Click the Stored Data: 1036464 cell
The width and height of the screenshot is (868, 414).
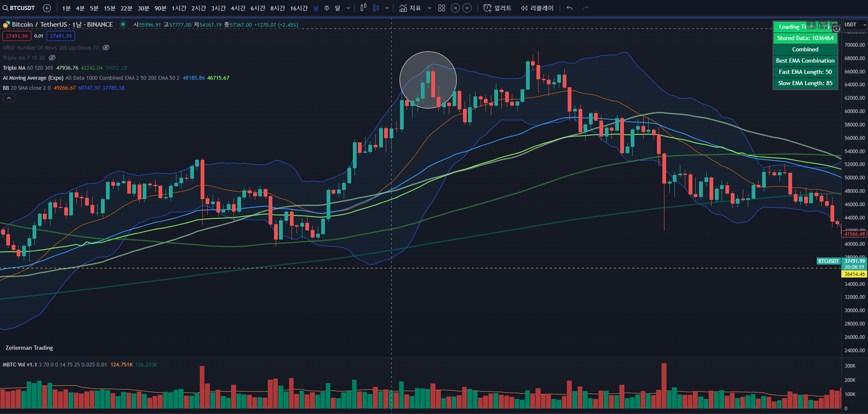(805, 38)
